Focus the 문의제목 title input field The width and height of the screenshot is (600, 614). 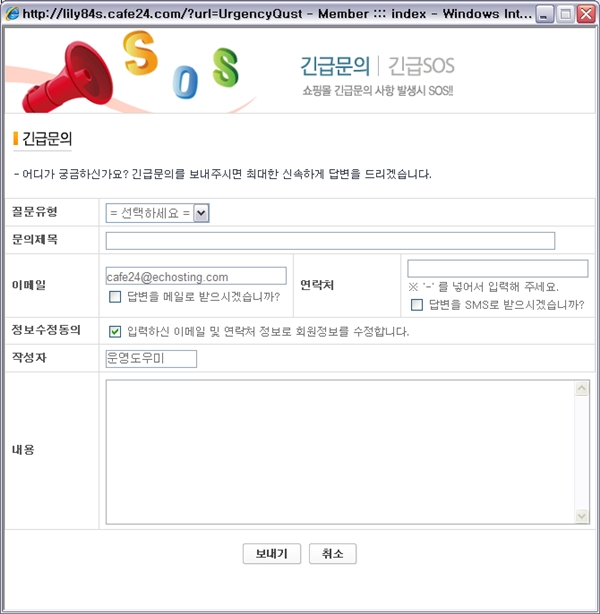(x=330, y=240)
